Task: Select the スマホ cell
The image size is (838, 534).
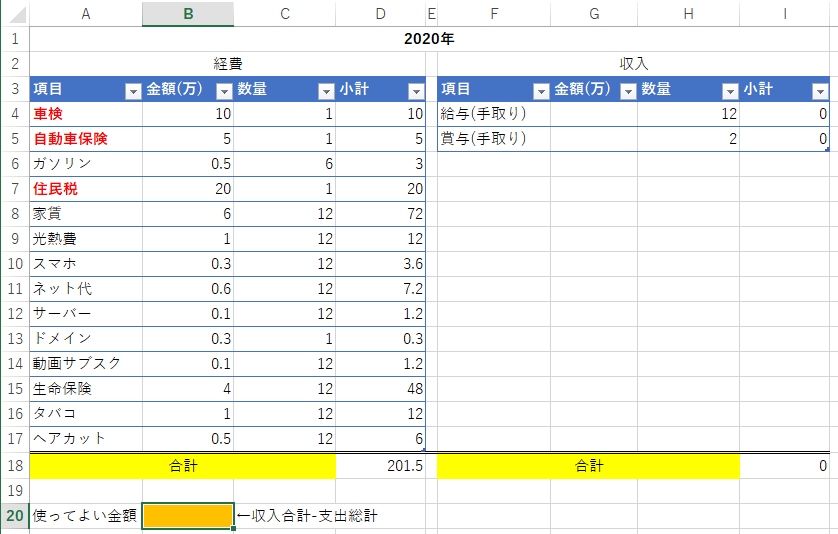Action: (86, 264)
